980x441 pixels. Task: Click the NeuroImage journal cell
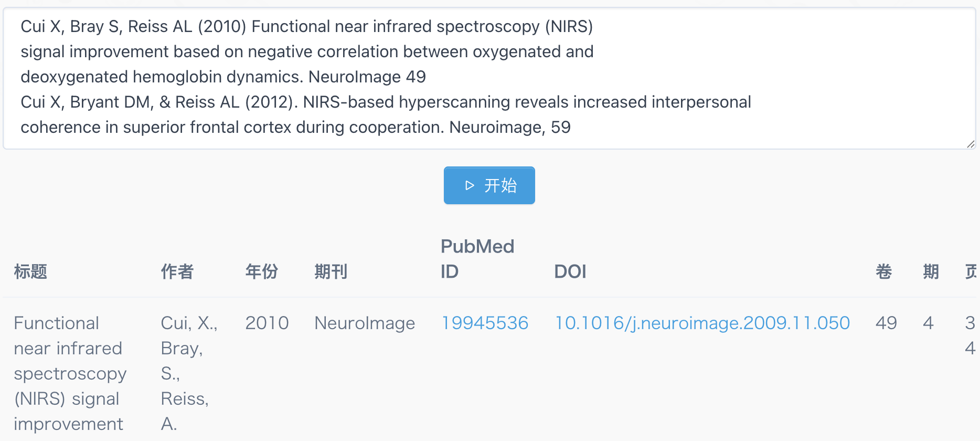click(x=365, y=323)
